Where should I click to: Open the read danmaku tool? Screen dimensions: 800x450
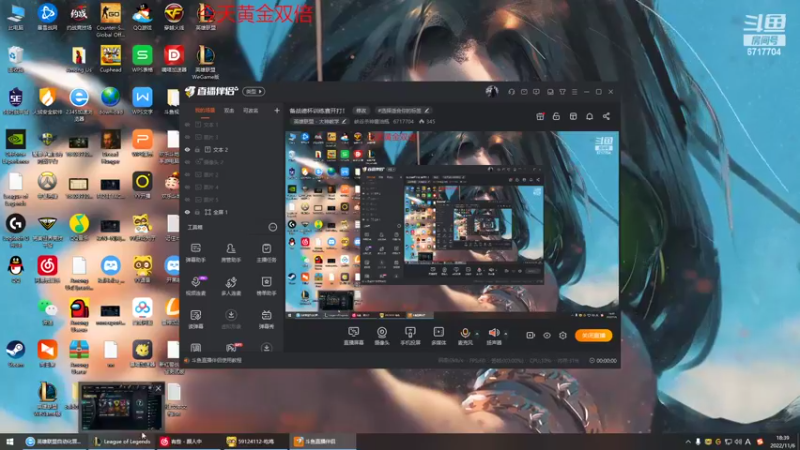pyautogui.click(x=196, y=319)
